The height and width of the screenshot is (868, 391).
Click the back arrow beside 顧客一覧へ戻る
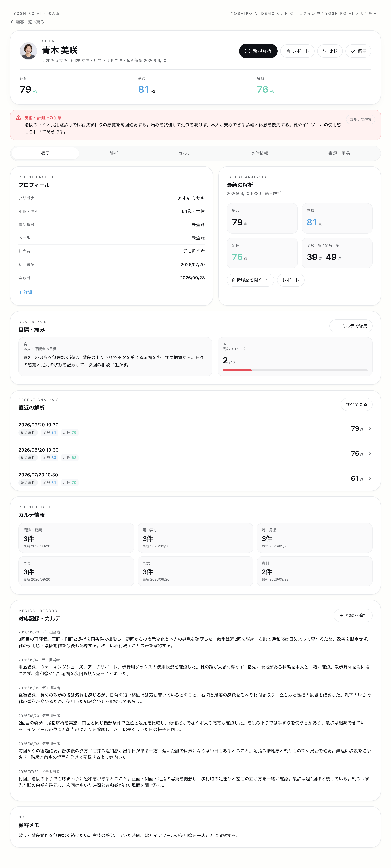[12, 22]
